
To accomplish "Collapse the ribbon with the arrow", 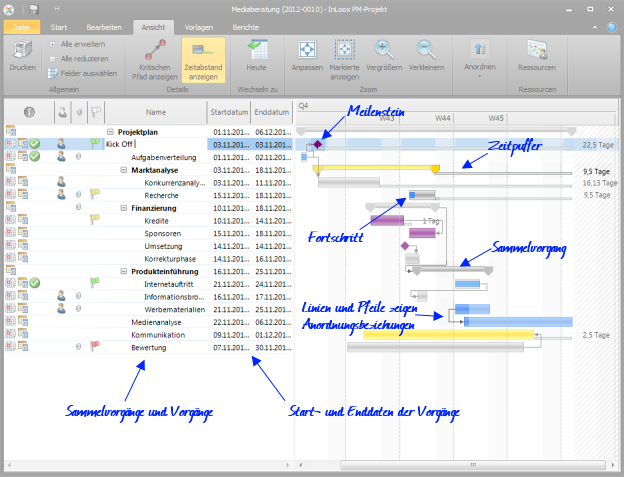I will coord(595,27).
